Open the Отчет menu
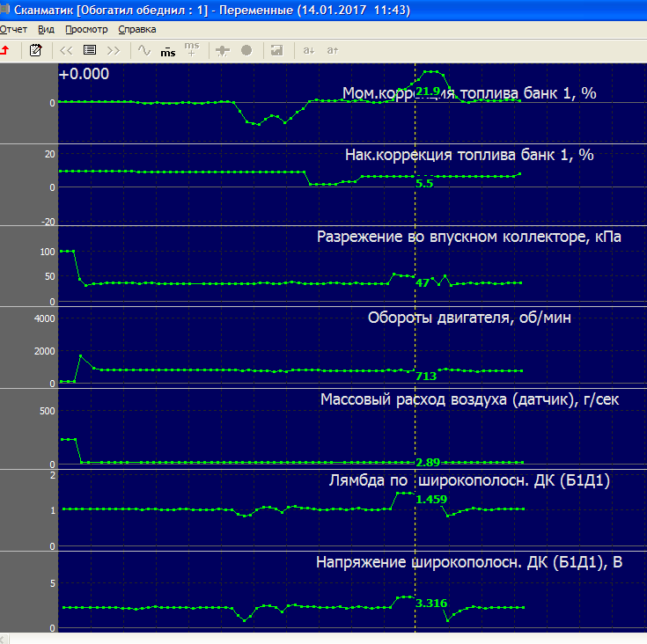 [x=14, y=29]
